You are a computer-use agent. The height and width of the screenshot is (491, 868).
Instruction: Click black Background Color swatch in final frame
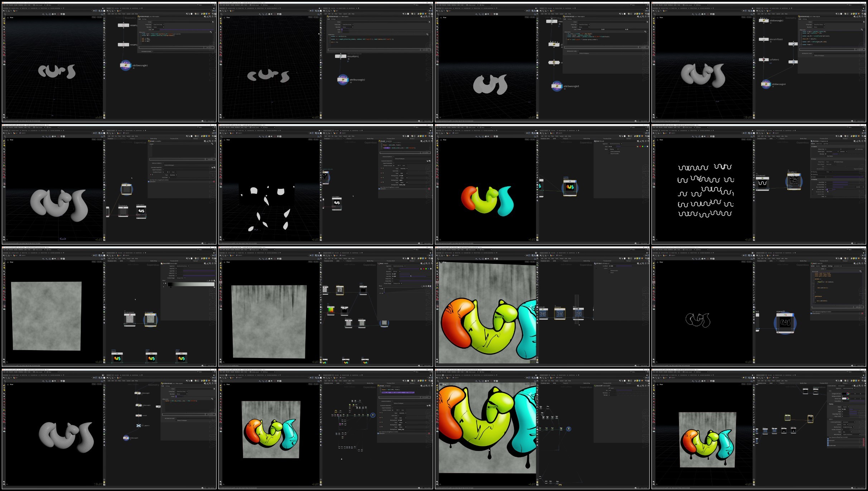tap(844, 394)
